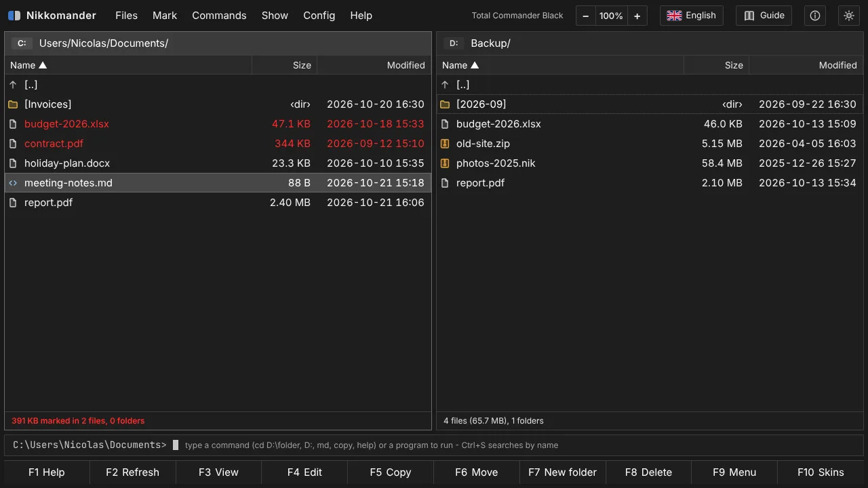Click F6 Move button
868x488 pixels.
(477, 472)
